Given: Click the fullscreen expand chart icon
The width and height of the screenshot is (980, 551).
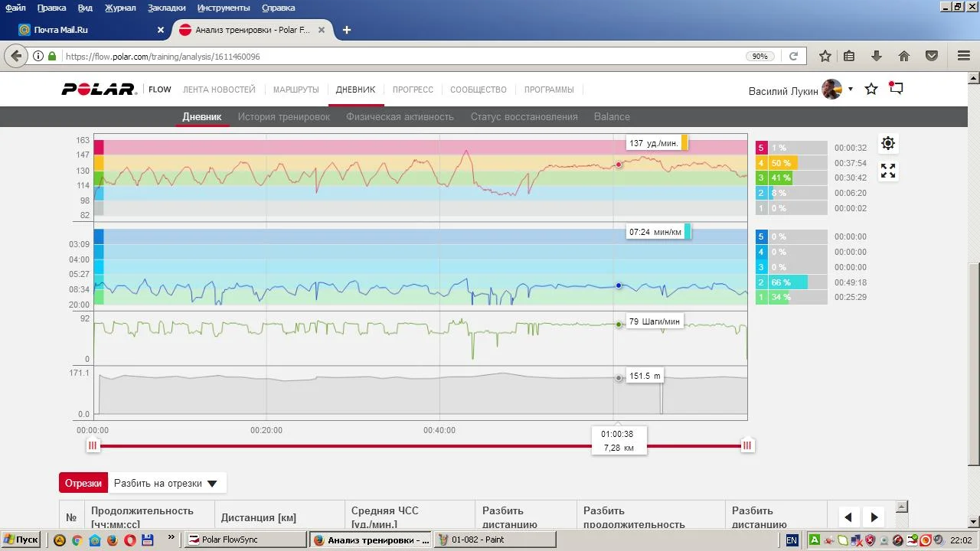Looking at the screenshot, I should [x=887, y=171].
